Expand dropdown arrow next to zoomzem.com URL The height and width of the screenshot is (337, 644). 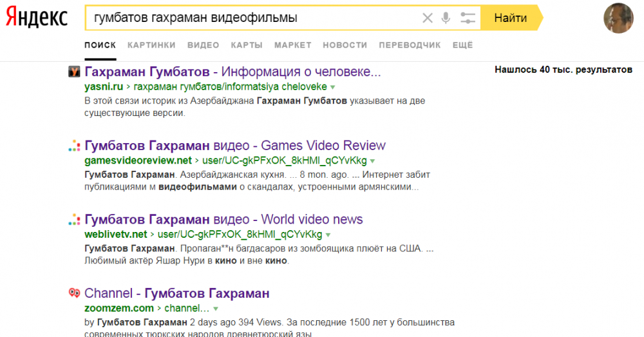216,309
